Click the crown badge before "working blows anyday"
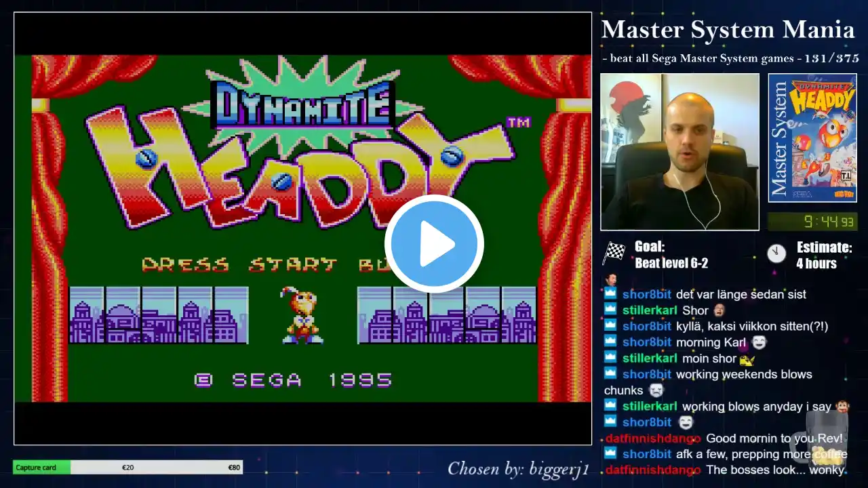This screenshot has height=488, width=868. point(610,406)
